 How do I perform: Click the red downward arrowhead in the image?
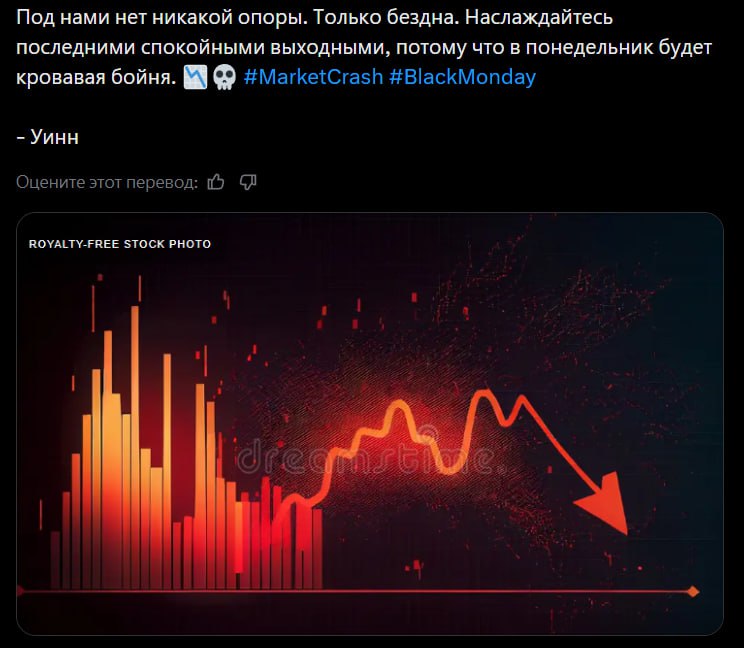pyautogui.click(x=605, y=504)
